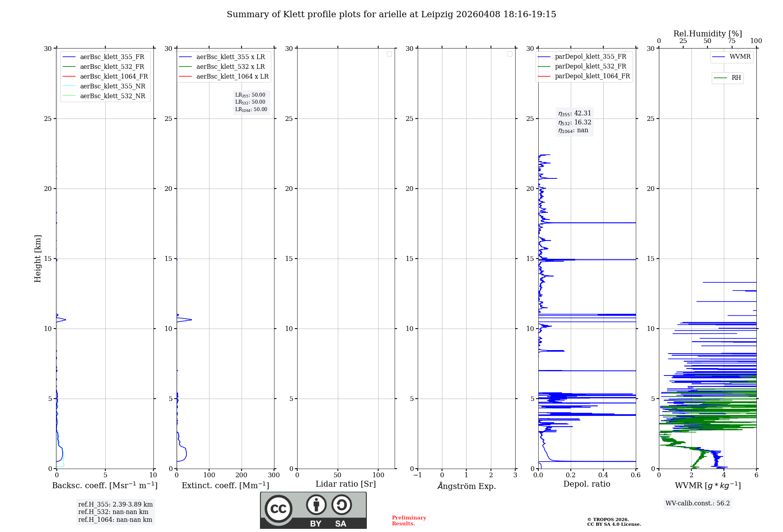The height and width of the screenshot is (532, 783).
Task: Click the backscatter peak near 10.6 km
Action: click(65, 320)
